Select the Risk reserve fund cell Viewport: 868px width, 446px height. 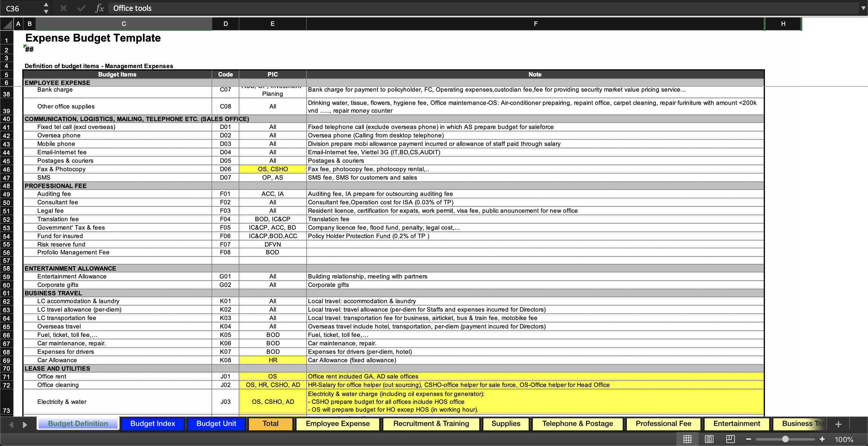(x=117, y=245)
